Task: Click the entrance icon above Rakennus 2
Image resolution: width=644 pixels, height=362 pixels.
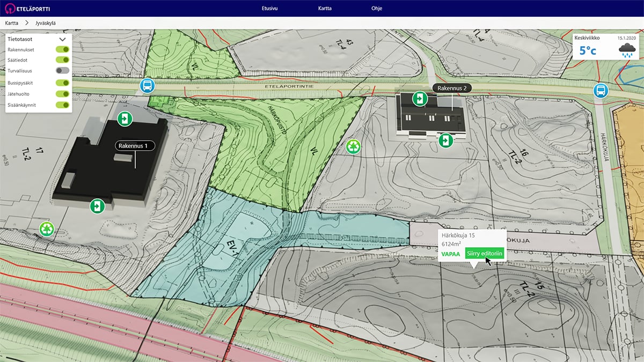Action: click(x=420, y=99)
